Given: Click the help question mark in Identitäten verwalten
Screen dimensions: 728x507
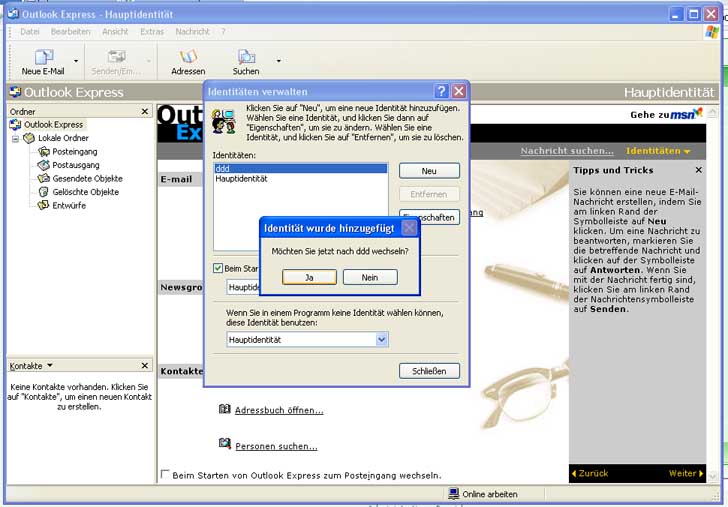Looking at the screenshot, I should [x=441, y=91].
